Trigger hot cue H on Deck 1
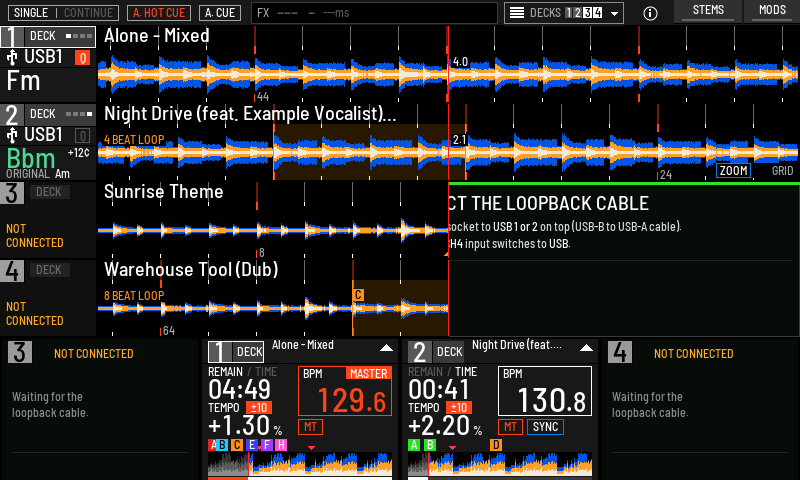800x480 pixels. 281,445
